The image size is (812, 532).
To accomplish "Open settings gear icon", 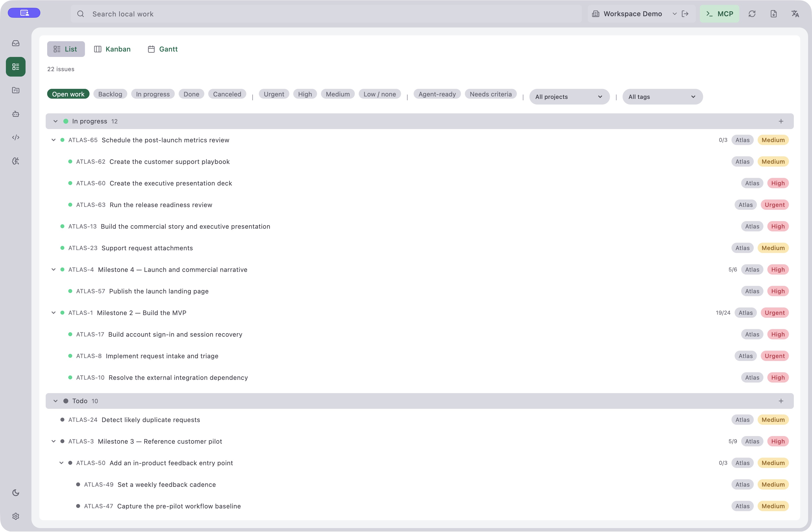I will pos(16,516).
